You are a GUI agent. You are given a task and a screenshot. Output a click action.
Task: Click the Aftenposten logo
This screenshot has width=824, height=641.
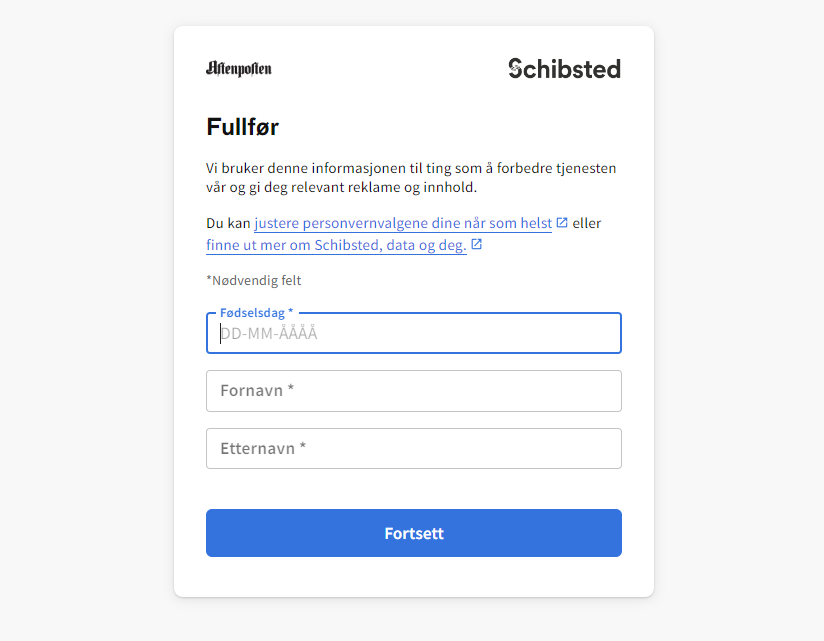(239, 69)
